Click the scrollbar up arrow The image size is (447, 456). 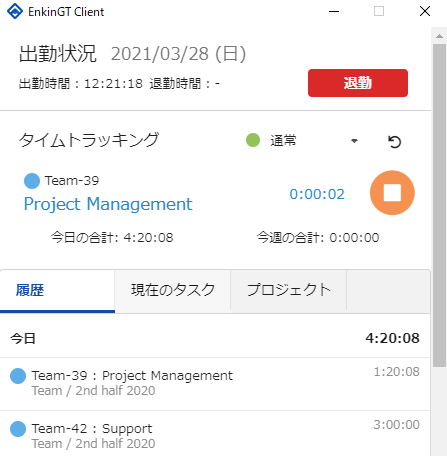coord(439,36)
